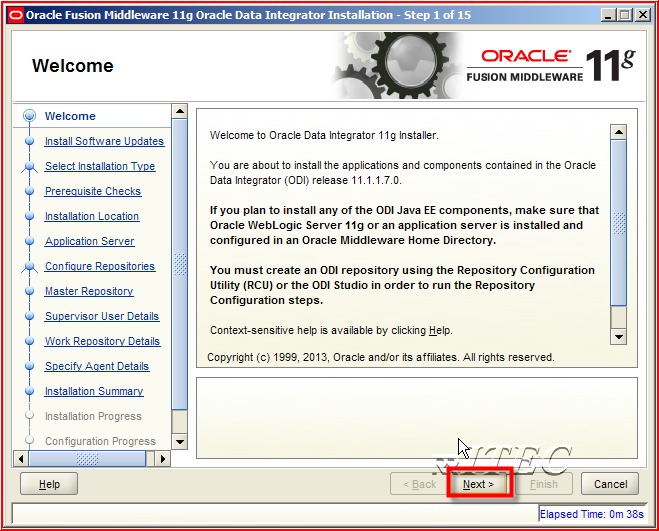Screen dimensions: 659x531
Task: Open Specify Agent Details step
Action: tap(97, 366)
